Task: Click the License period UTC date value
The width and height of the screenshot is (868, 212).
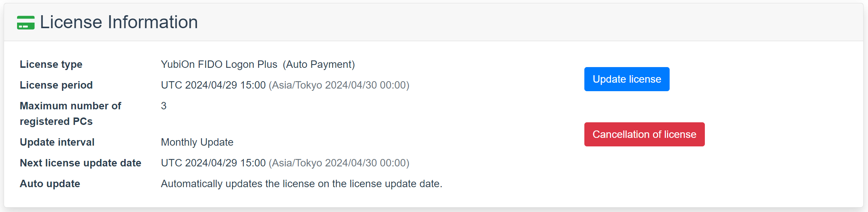Action: (x=213, y=85)
